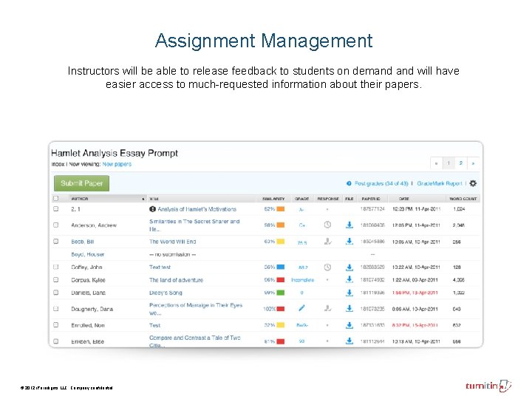This screenshot has height=399, width=532.
Task: Download Anderson, Andrew's paper file
Action: click(x=349, y=225)
